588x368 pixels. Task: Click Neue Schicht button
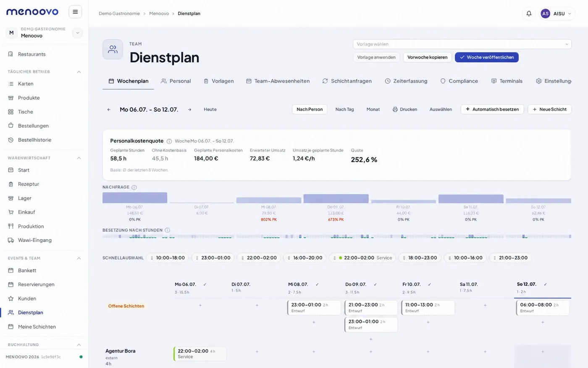point(549,109)
